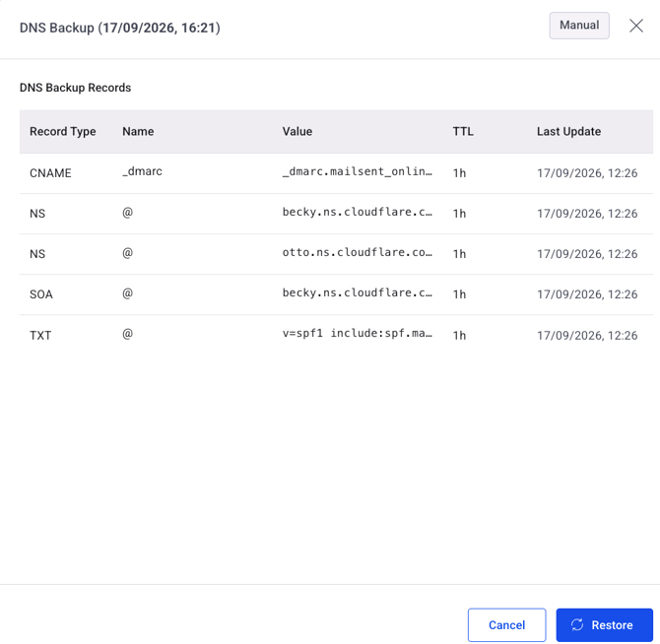The image size is (660, 644).
Task: Click the refresh icon in Restore button
Action: 577,624
